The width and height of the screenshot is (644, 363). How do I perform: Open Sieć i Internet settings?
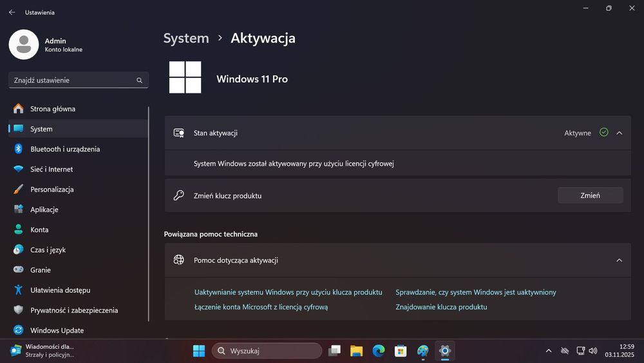[x=78, y=169]
